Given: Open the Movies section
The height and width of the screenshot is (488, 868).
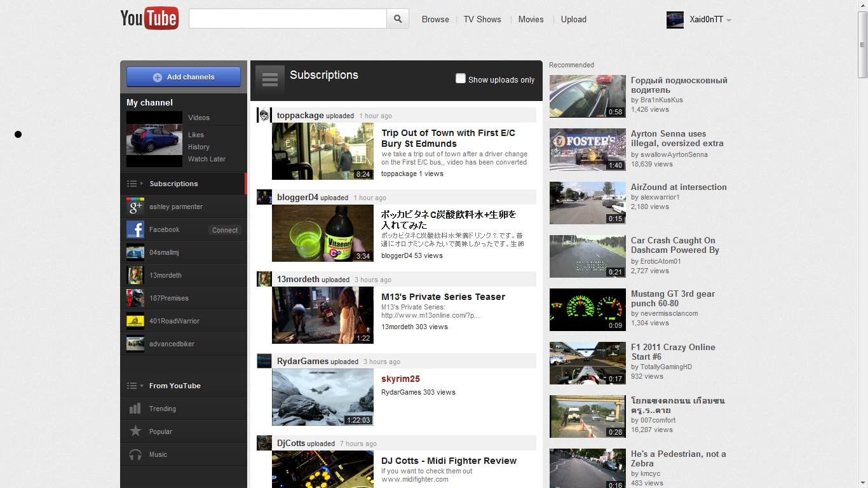Looking at the screenshot, I should (531, 19).
